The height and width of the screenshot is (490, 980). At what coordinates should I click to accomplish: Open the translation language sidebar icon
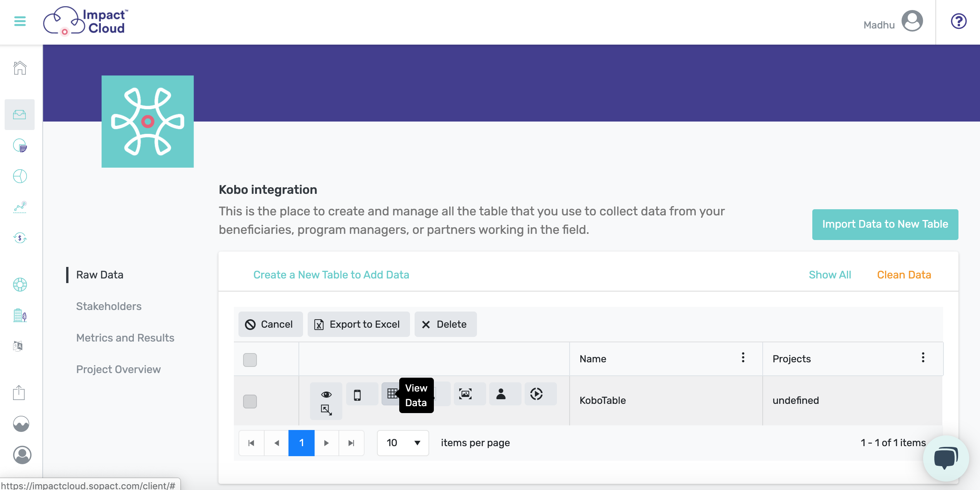[x=18, y=346]
